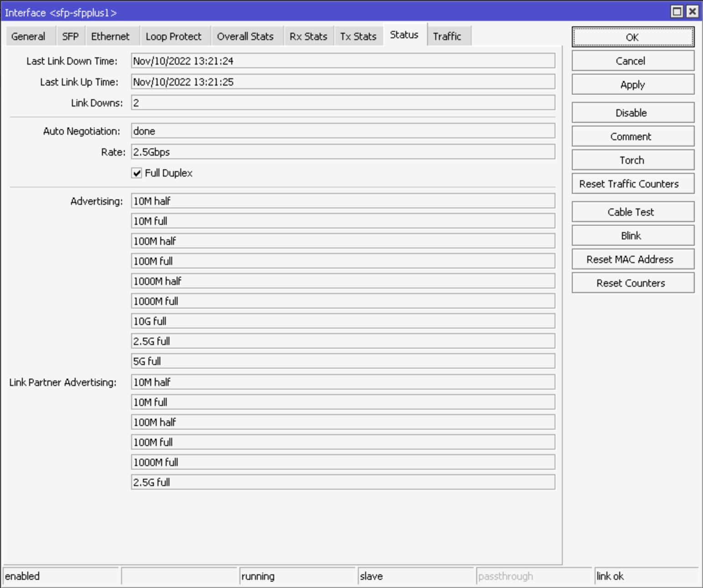Image resolution: width=703 pixels, height=588 pixels.
Task: Click the Cancel button
Action: (633, 61)
